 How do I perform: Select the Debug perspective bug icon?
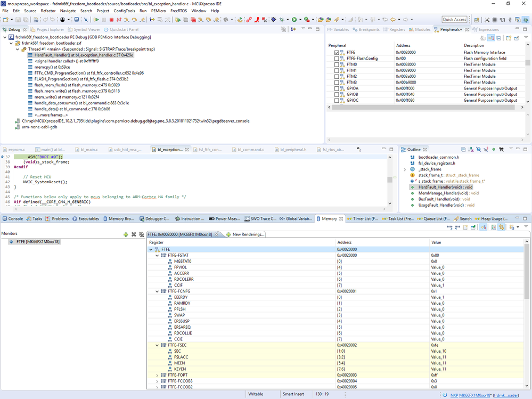(526, 20)
